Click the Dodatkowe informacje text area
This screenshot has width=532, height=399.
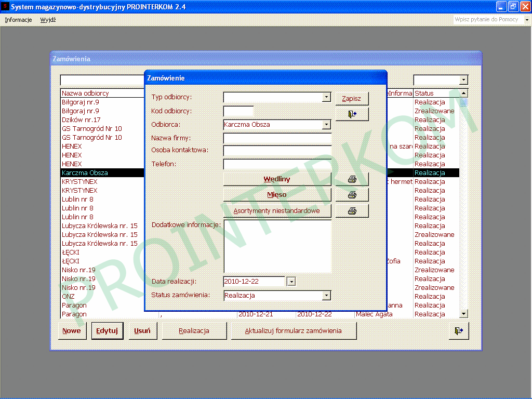[277, 246]
